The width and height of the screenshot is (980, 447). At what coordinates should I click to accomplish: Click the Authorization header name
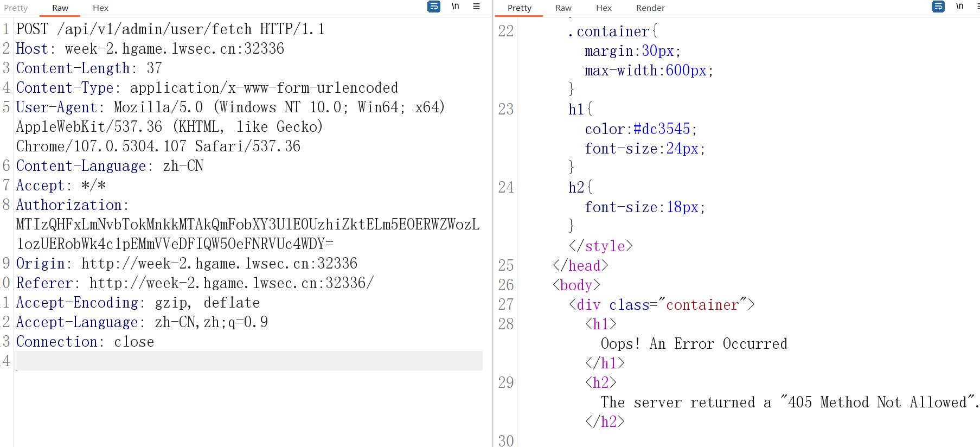[x=69, y=205]
